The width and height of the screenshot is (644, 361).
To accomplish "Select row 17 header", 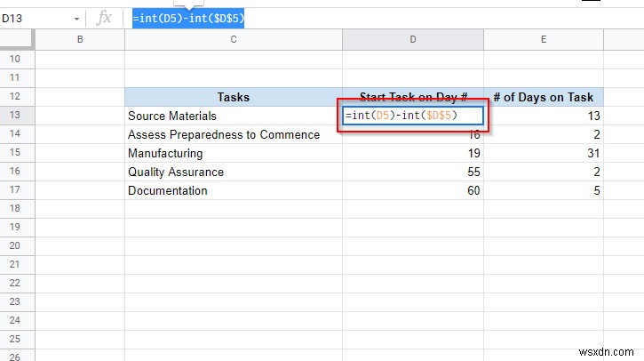I will tap(18, 190).
